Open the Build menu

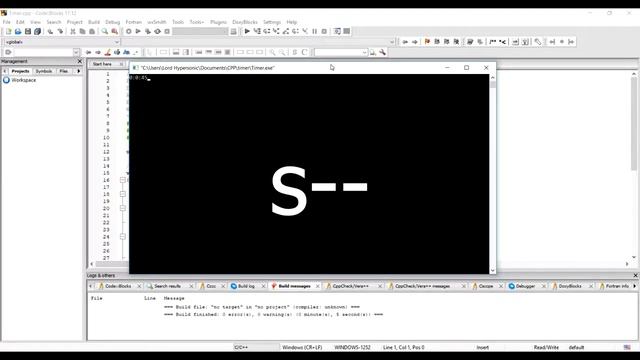[x=94, y=22]
